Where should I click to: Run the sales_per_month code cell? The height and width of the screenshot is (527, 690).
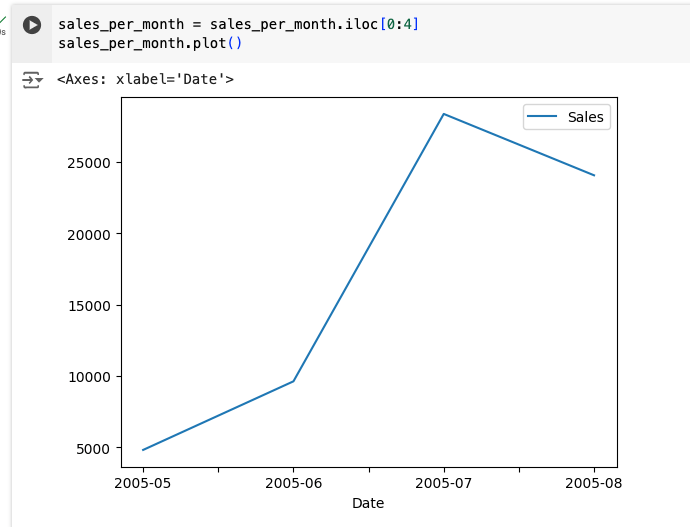point(32,25)
